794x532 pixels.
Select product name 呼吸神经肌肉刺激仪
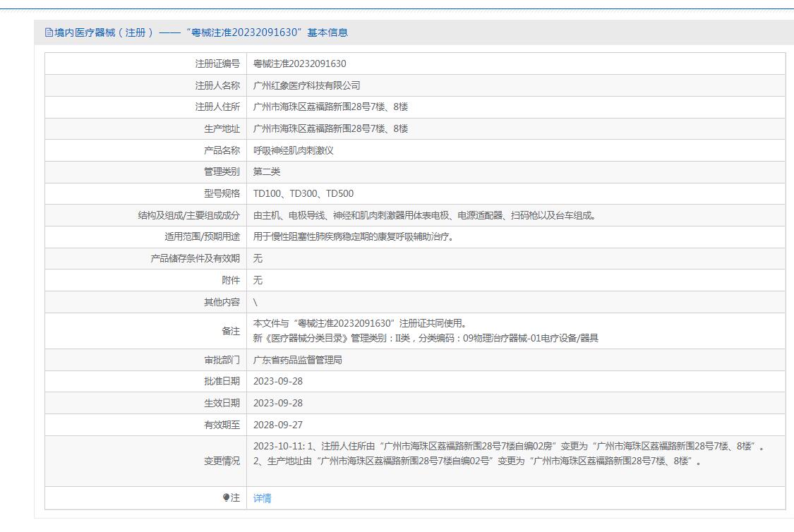point(293,150)
